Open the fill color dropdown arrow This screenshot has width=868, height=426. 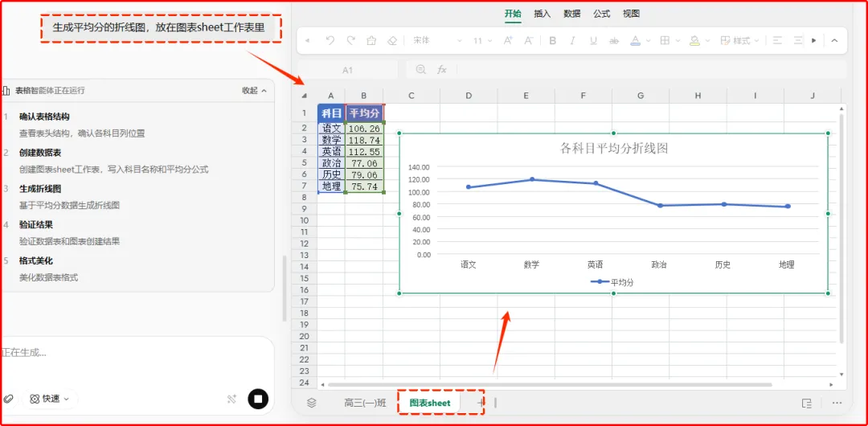tap(708, 41)
